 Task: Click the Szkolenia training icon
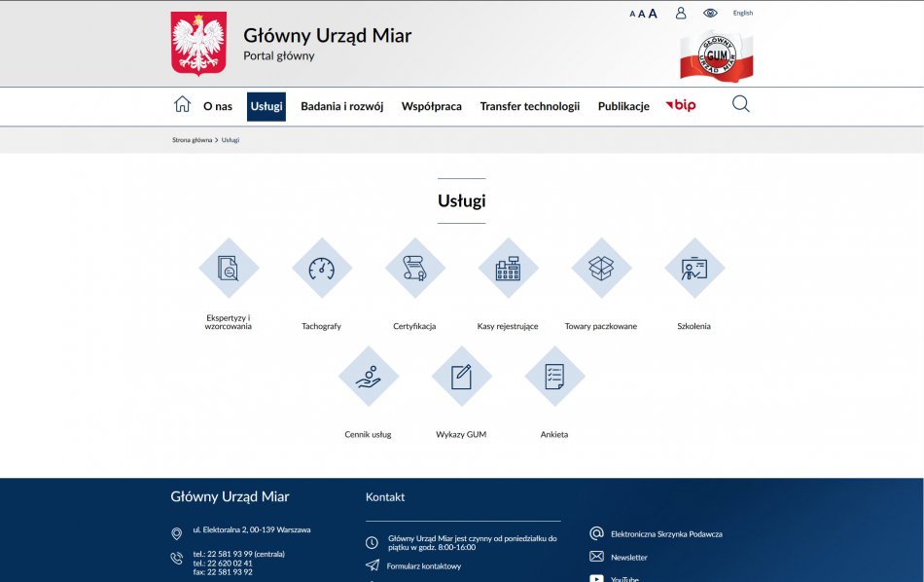point(693,268)
